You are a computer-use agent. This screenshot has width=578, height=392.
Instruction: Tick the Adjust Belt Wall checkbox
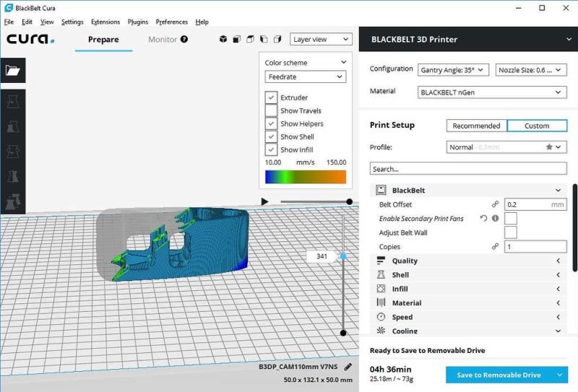pos(510,232)
